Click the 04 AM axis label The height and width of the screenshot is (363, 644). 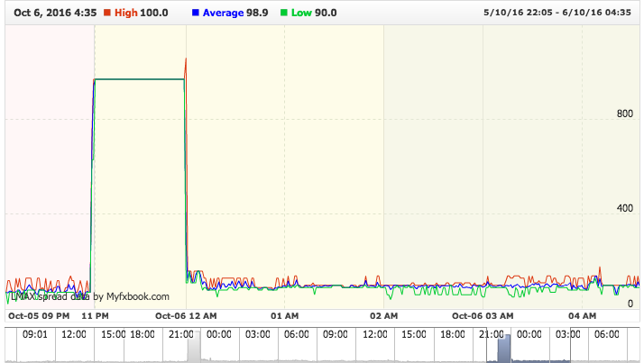coord(582,316)
